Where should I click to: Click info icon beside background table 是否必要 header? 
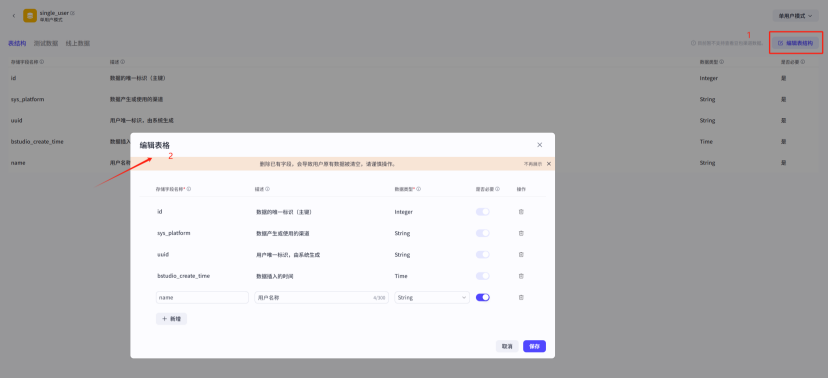pos(803,62)
